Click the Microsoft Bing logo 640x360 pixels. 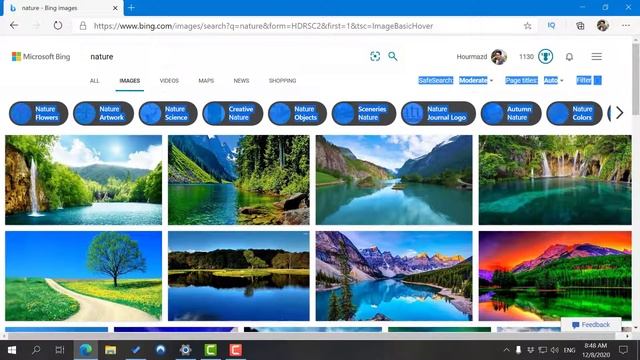(41, 57)
